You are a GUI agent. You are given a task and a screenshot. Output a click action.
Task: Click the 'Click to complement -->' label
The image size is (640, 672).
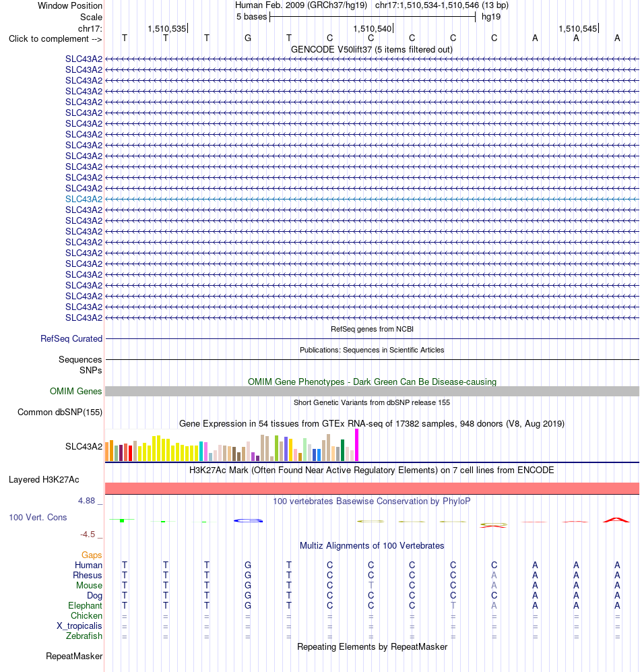[55, 39]
